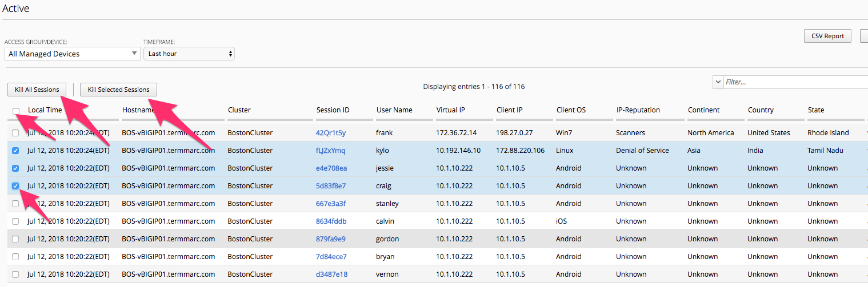Viewport: 868px width, 287px height.
Task: Sort by Cluster column header
Action: [x=239, y=110]
